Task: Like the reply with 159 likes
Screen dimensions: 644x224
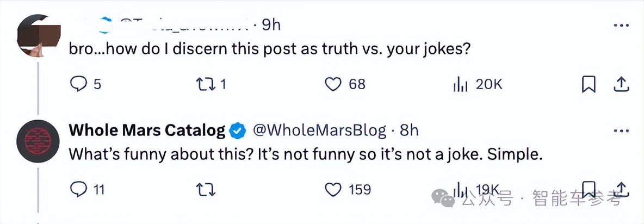Action: point(332,189)
